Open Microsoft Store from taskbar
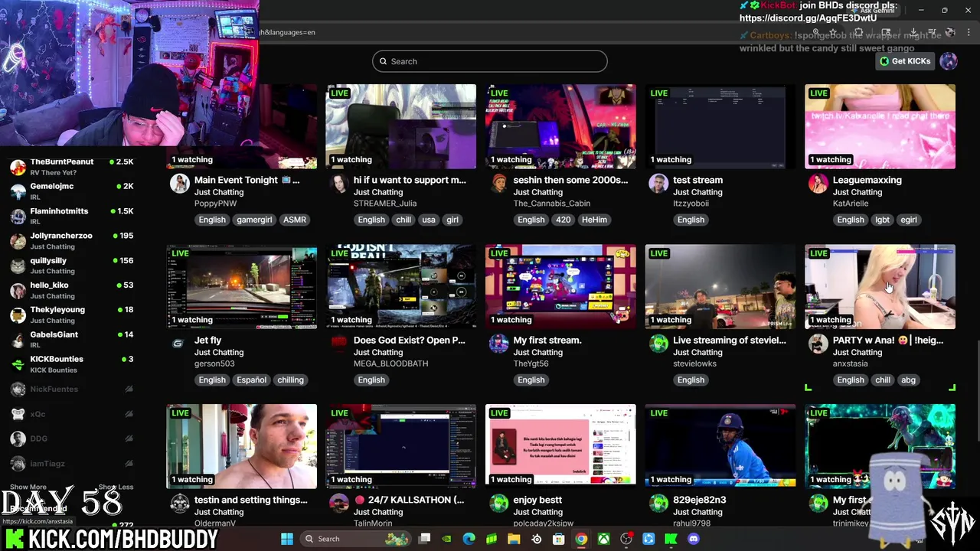 pos(559,539)
